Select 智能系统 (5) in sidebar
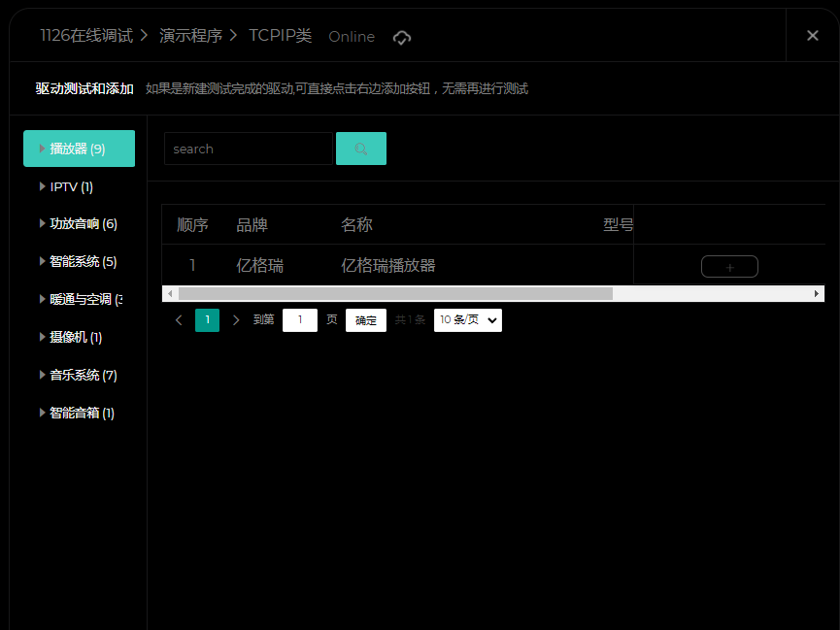 click(83, 262)
